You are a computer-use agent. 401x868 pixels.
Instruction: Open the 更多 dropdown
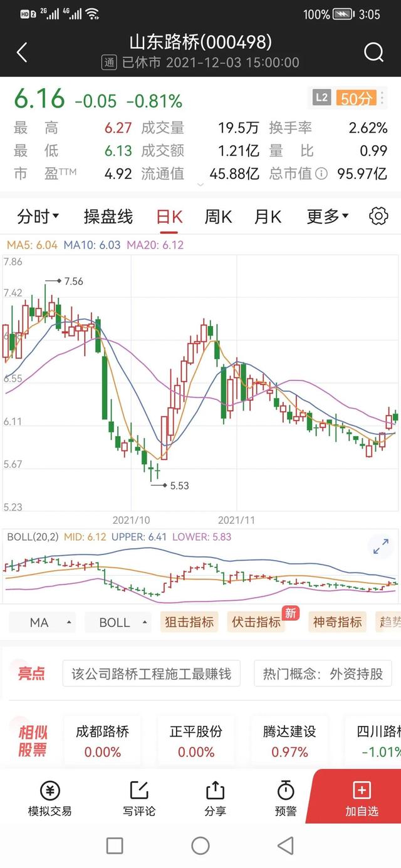click(328, 217)
